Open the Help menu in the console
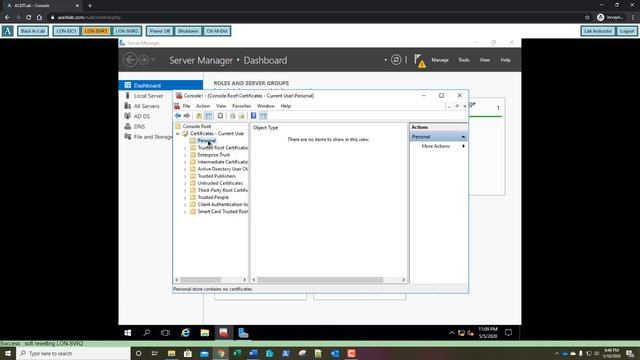Screen dimensions: 640x360 tap(286, 106)
